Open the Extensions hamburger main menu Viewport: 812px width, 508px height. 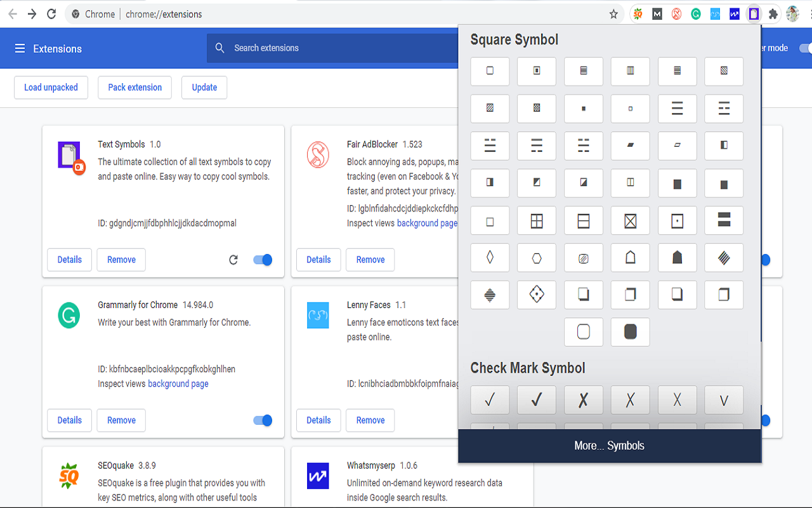click(20, 48)
